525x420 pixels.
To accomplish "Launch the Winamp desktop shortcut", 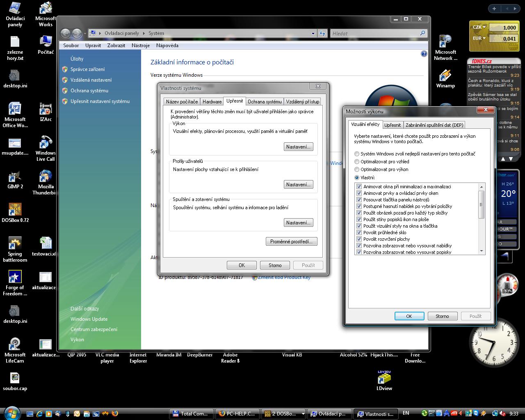I will point(445,77).
